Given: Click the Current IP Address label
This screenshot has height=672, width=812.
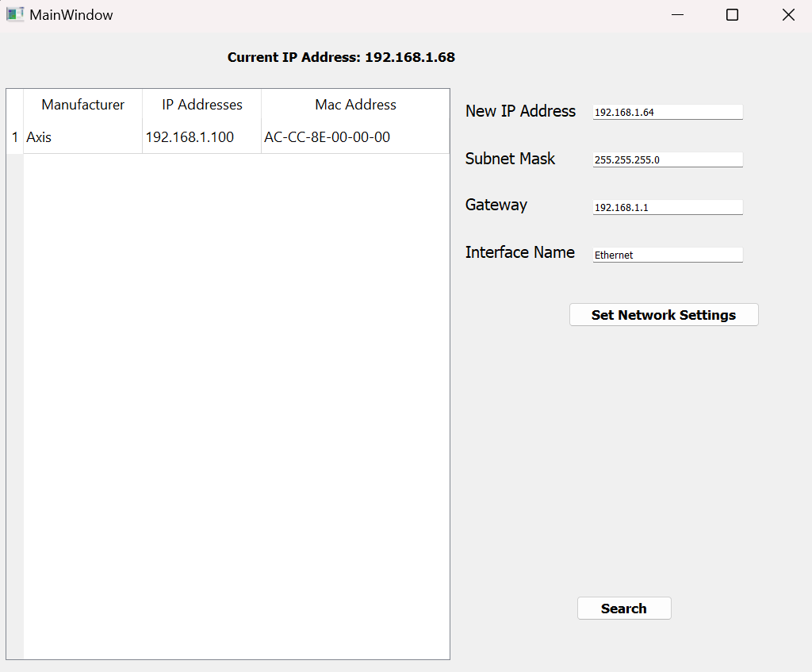Looking at the screenshot, I should point(341,57).
